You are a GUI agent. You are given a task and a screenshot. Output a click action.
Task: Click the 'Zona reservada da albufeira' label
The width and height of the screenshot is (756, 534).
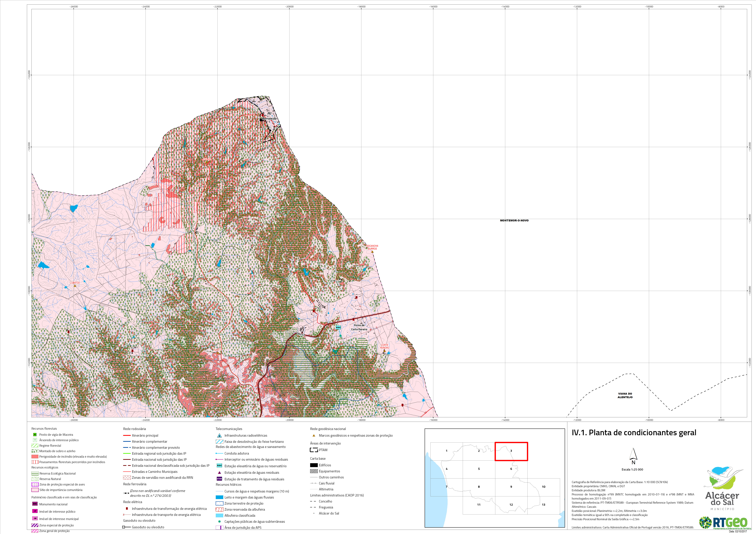click(245, 509)
